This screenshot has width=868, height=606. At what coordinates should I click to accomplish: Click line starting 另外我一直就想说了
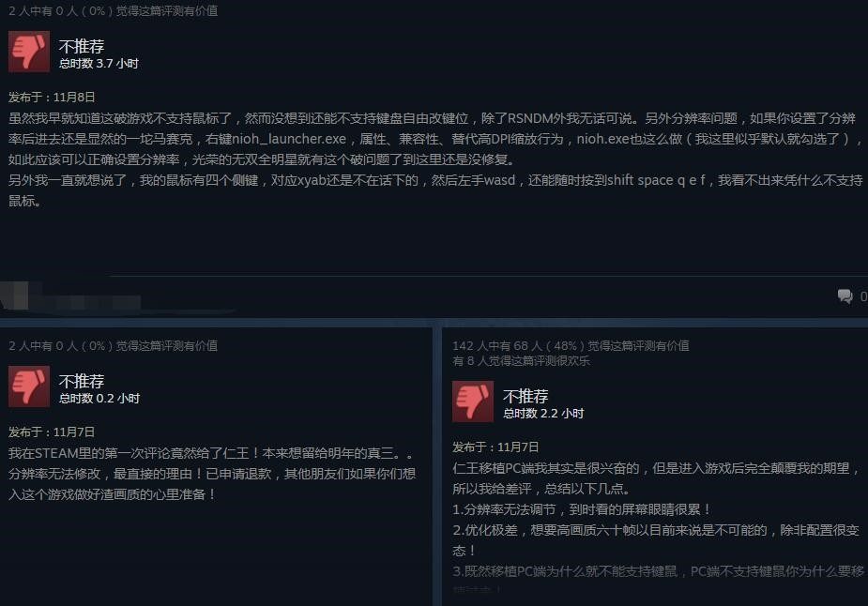click(x=435, y=180)
